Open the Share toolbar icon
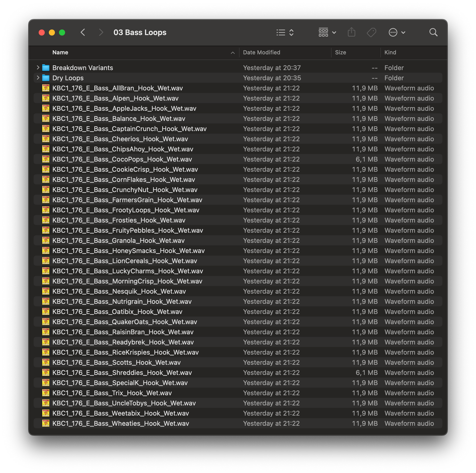The image size is (476, 473). (351, 32)
